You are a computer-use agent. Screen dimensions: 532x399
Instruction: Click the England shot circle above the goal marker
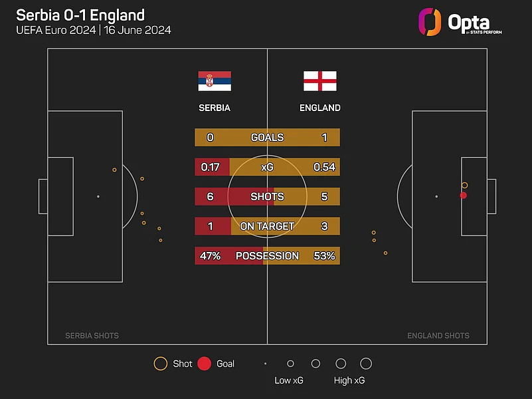coord(464,185)
